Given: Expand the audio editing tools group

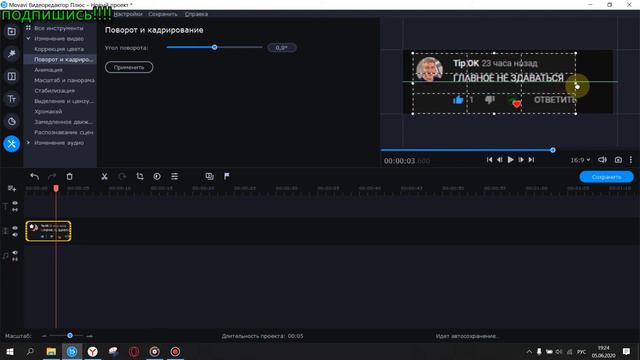Looking at the screenshot, I should coord(28,142).
